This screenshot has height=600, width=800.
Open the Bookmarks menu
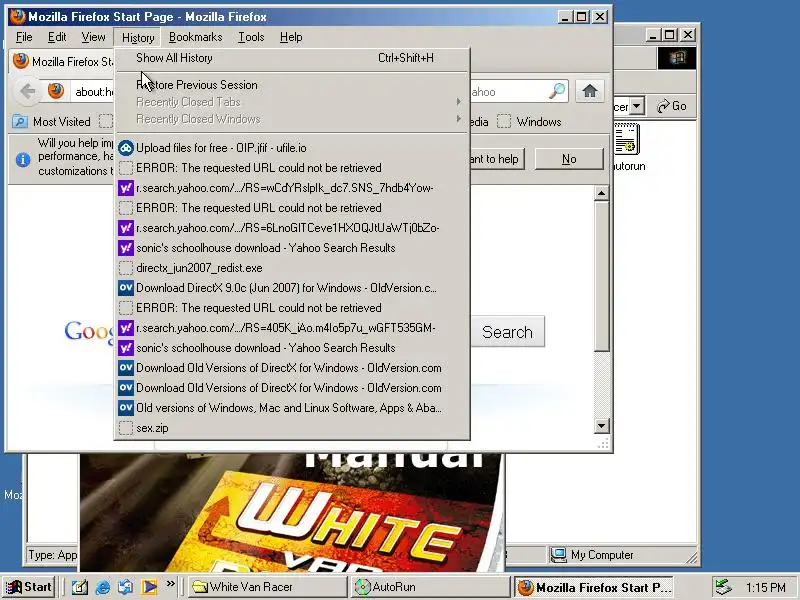195,37
